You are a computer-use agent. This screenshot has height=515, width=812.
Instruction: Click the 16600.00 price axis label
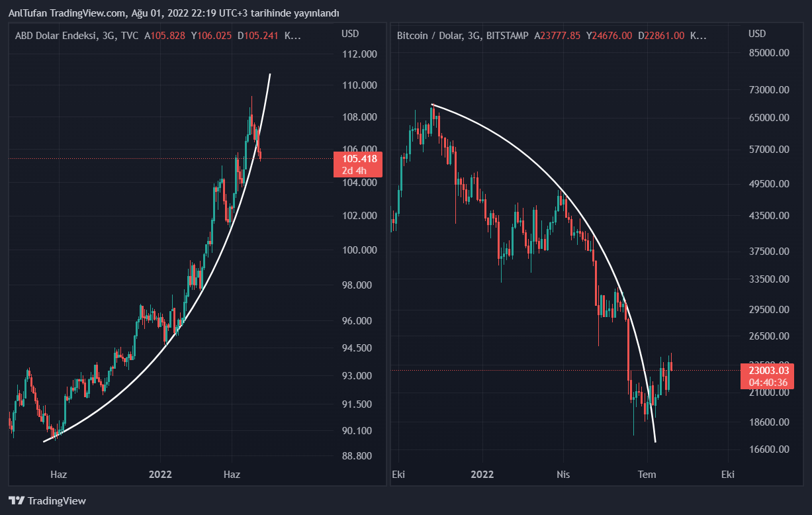tap(769, 449)
